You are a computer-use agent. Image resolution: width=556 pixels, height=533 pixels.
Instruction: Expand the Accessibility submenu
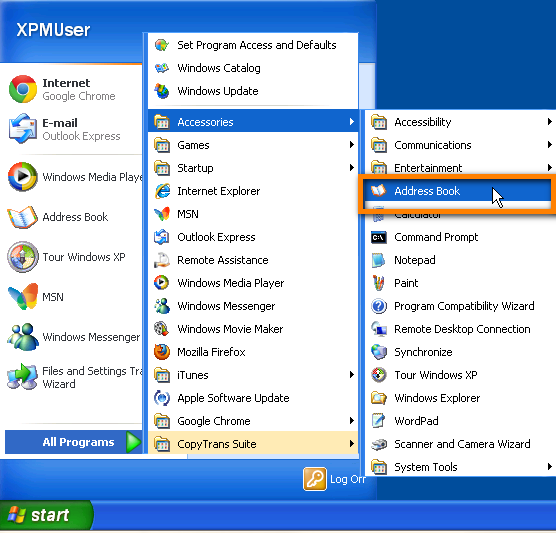[460, 122]
